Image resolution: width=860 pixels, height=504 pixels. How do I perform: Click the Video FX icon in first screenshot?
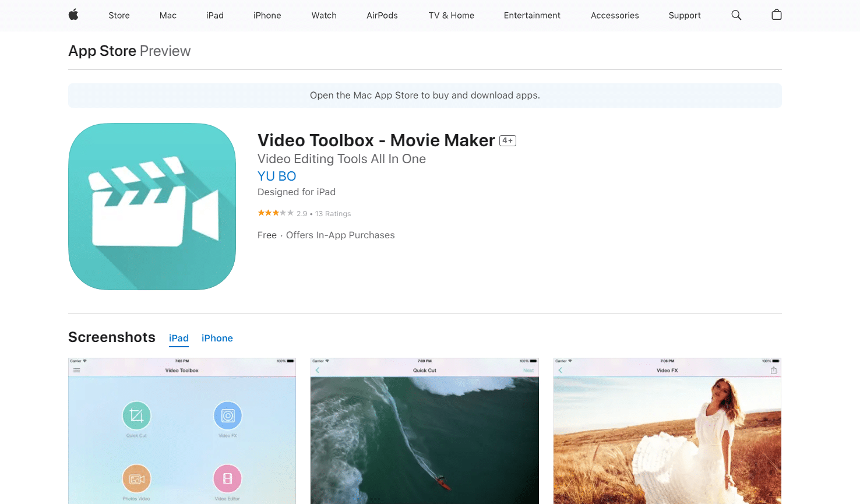click(228, 415)
